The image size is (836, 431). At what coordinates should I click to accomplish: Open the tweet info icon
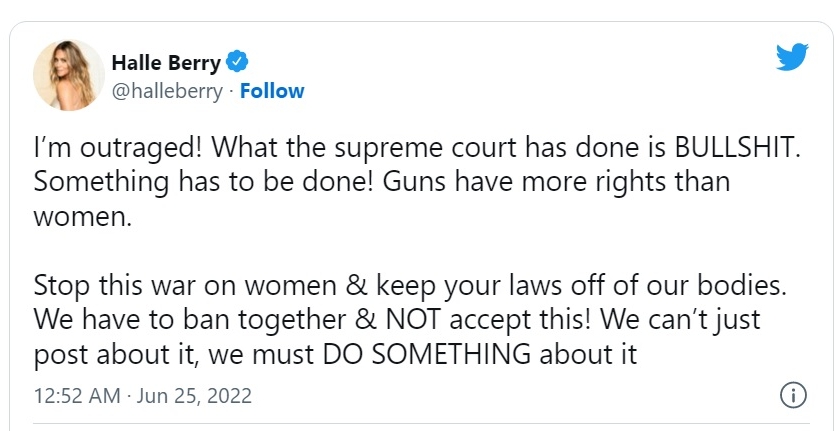(x=792, y=395)
